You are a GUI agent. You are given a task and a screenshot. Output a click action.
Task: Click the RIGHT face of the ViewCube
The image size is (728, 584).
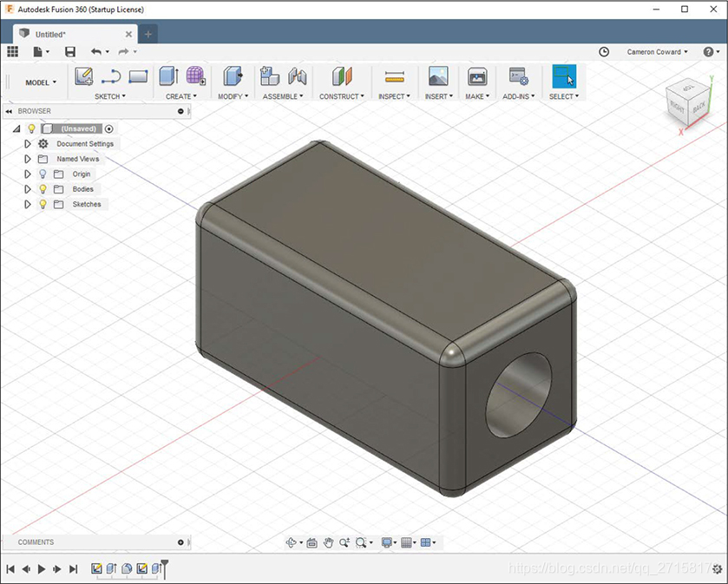[x=677, y=108]
